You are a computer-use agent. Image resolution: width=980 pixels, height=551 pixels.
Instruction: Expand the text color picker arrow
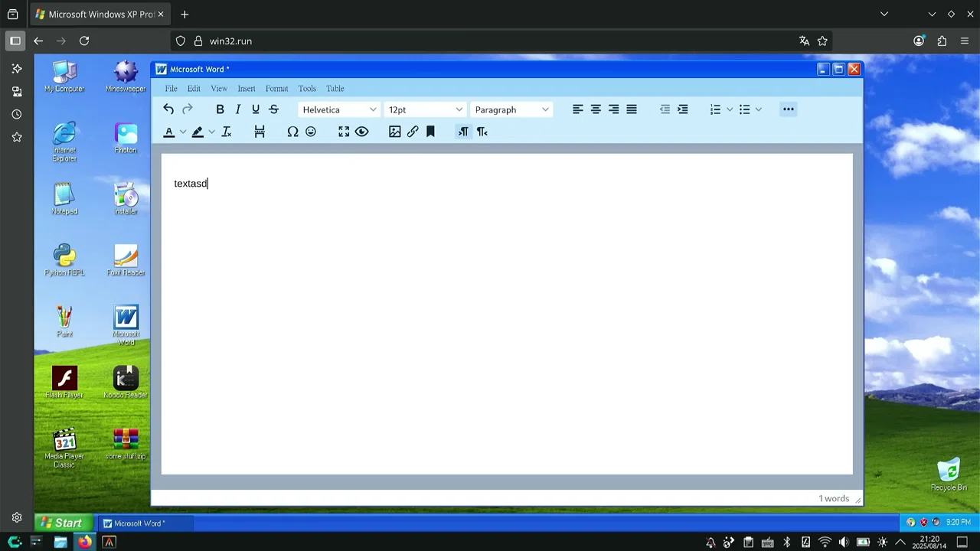pos(183,132)
